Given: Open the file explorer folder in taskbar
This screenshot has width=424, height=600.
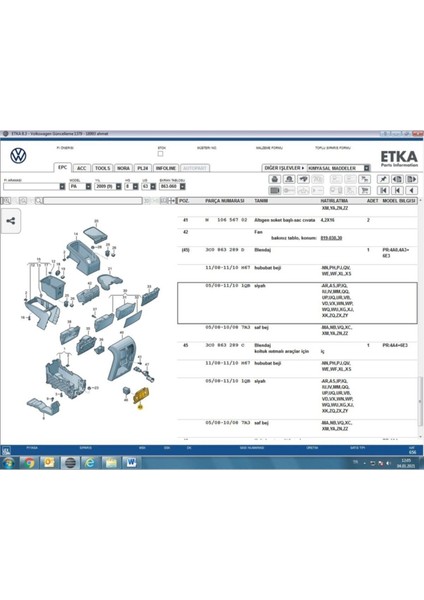Looking at the screenshot, I should coord(111,463).
